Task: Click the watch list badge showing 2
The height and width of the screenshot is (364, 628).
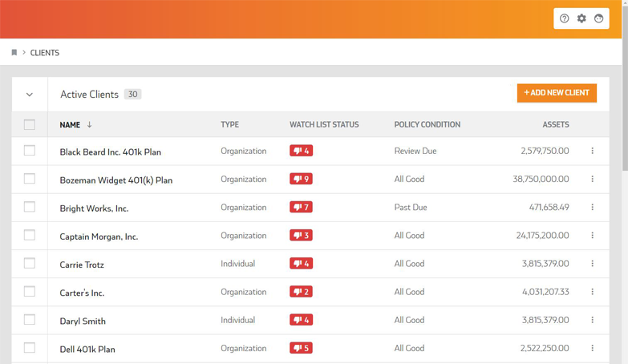Action: click(x=302, y=292)
